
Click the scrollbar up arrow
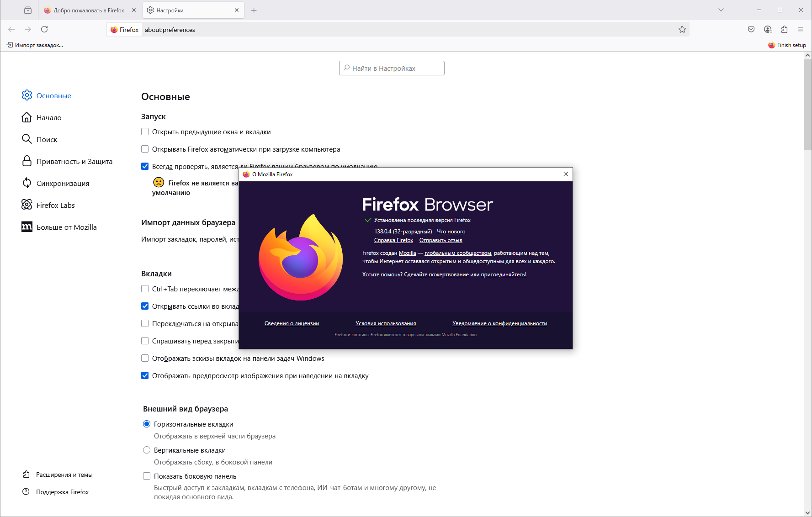[807, 55]
